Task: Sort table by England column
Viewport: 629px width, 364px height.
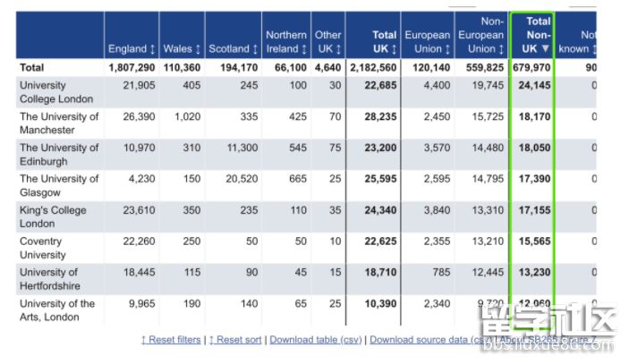Action: 131,48
